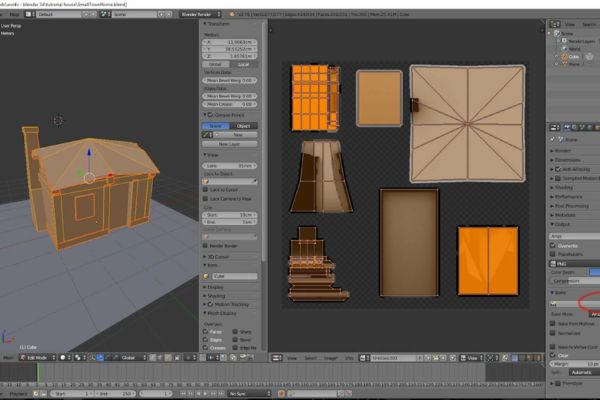This screenshot has width=600, height=400.
Task: Open the Select menu in UV editor
Action: (310, 358)
